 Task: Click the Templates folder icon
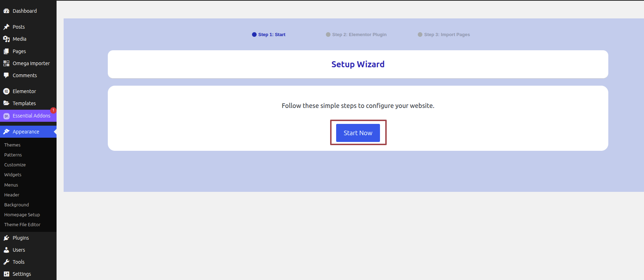tap(6, 103)
